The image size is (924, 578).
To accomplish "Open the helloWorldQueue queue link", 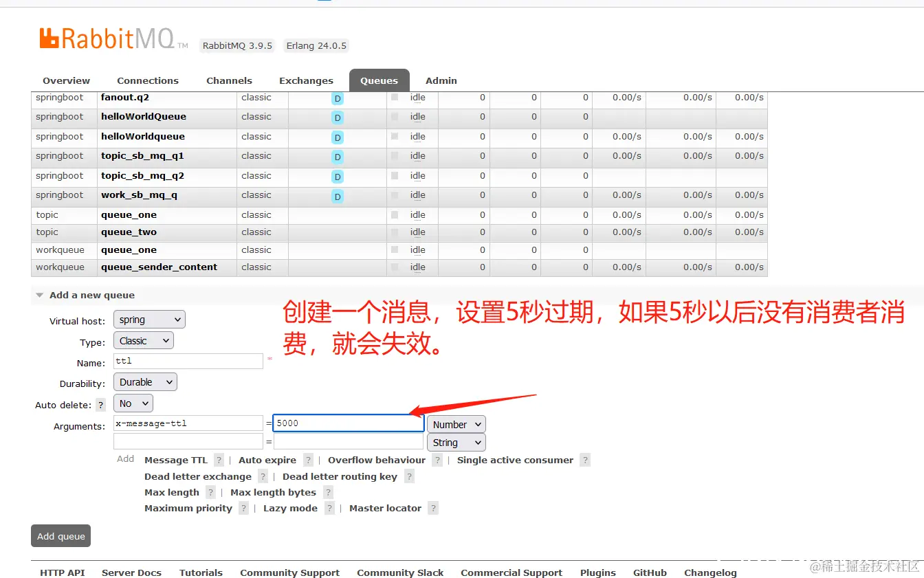I will 144,116.
